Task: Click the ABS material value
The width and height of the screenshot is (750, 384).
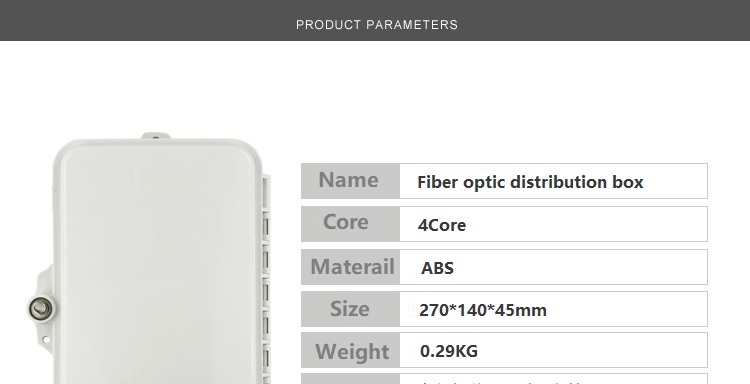Action: [x=437, y=268]
